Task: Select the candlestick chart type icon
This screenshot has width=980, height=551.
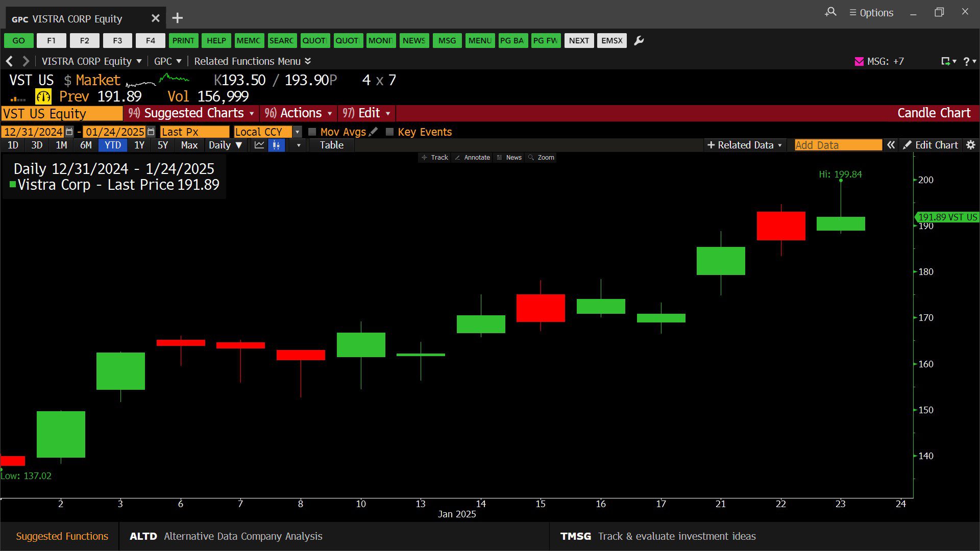Action: (x=276, y=145)
